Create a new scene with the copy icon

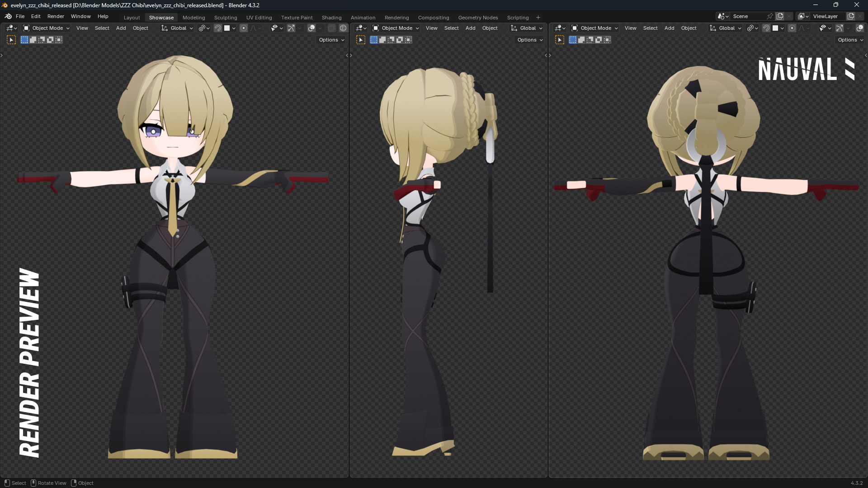pyautogui.click(x=780, y=16)
